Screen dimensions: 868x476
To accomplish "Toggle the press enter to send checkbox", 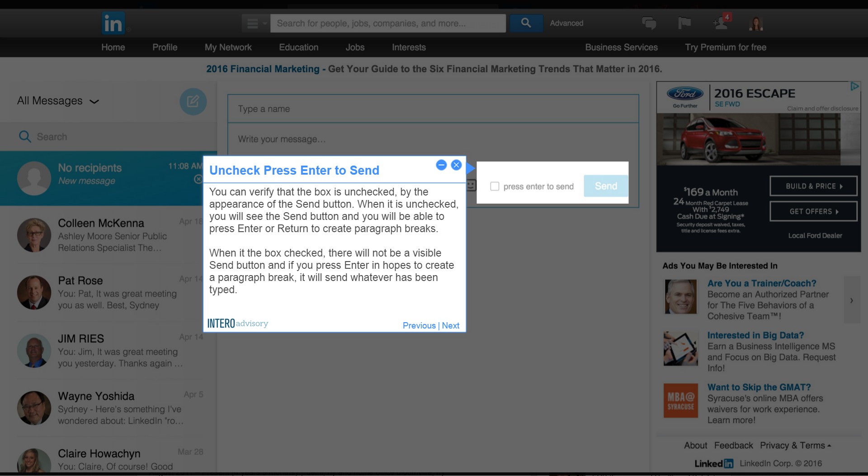I will pyautogui.click(x=495, y=186).
